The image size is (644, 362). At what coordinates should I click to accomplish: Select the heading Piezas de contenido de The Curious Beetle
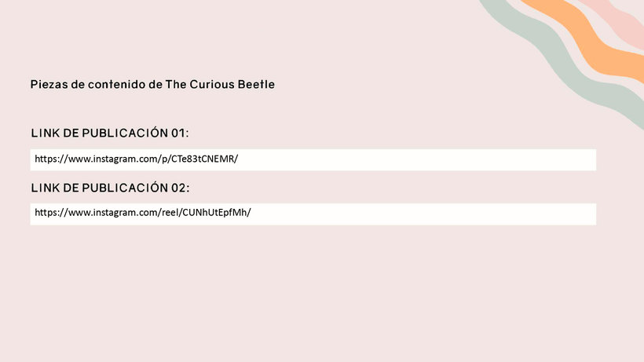pyautogui.click(x=152, y=85)
